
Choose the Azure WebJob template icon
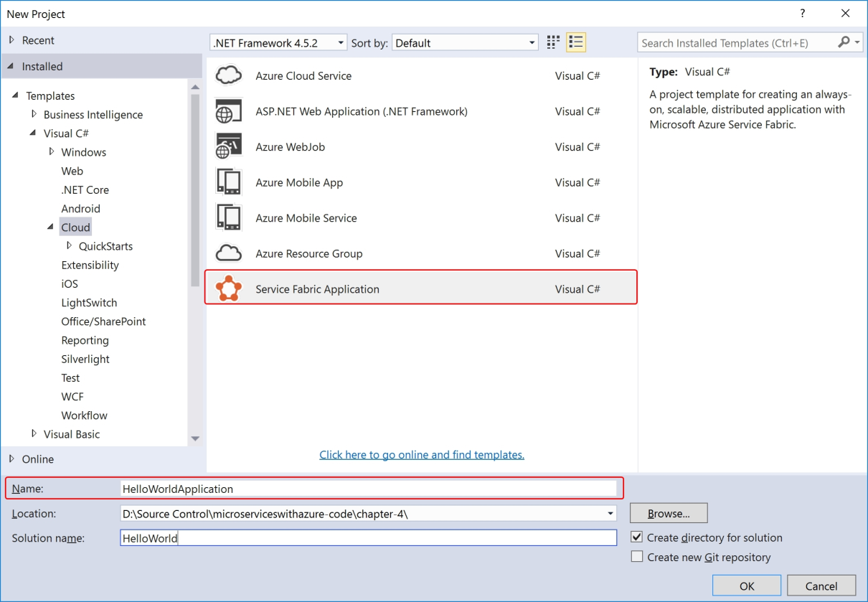click(229, 146)
